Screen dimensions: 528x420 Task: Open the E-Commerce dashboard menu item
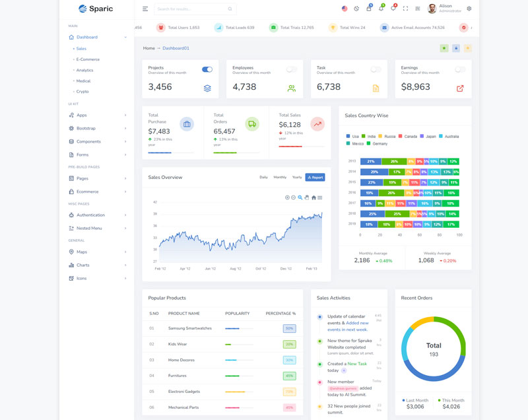coord(88,59)
